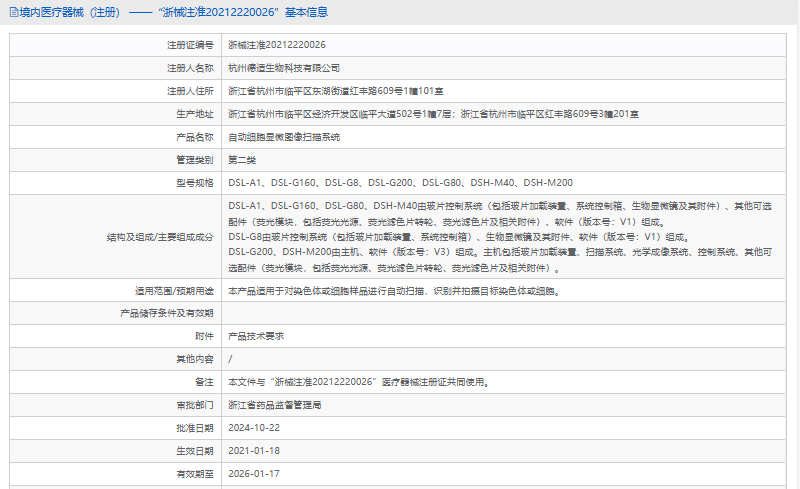The image size is (800, 489).
Task: Click the 审批部门 label
Action: (194, 405)
